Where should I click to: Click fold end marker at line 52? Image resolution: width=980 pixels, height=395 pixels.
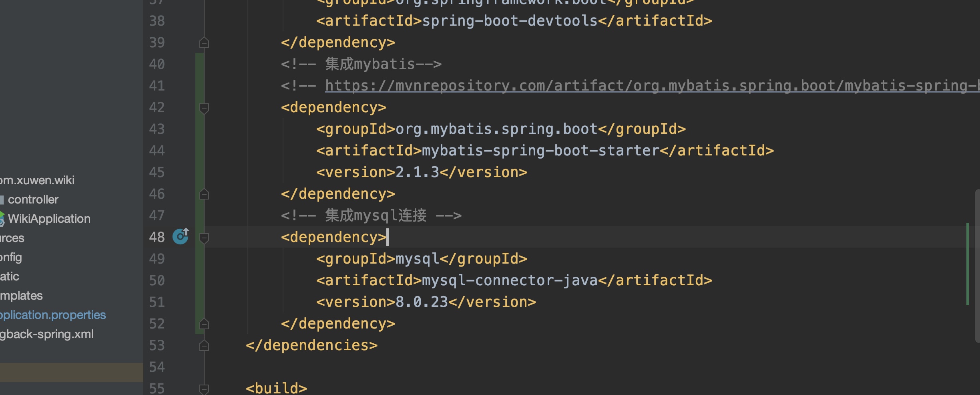[x=204, y=324]
